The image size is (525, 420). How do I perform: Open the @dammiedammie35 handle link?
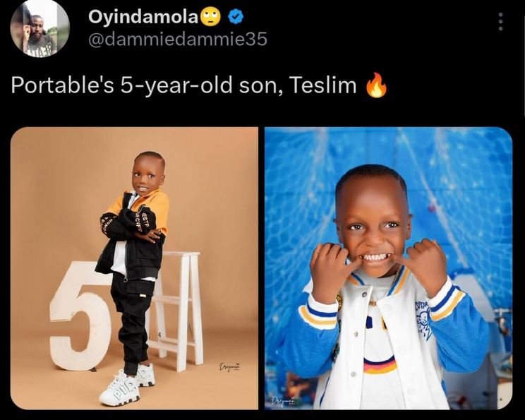point(178,40)
